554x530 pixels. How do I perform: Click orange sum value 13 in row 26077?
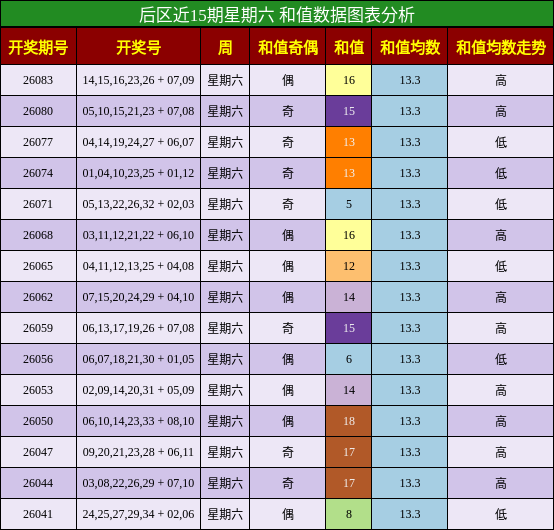coord(349,142)
